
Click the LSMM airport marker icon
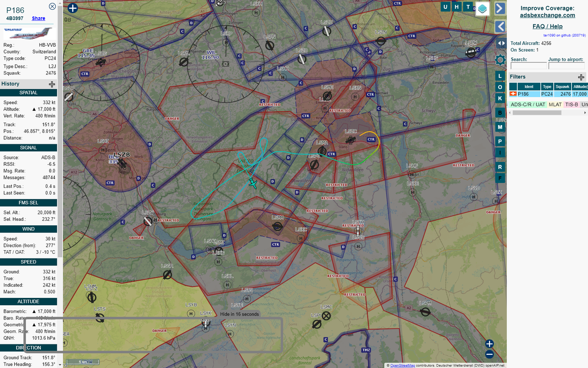(277, 226)
